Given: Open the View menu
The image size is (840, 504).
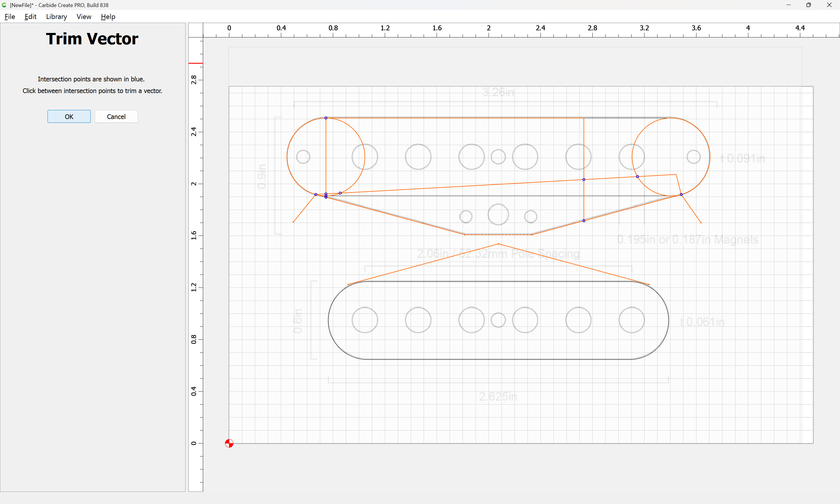Looking at the screenshot, I should (x=84, y=17).
